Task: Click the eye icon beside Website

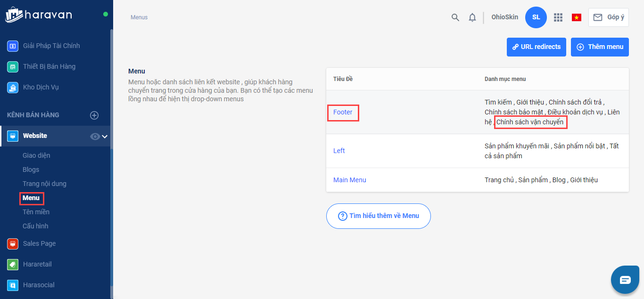Action: [x=95, y=136]
